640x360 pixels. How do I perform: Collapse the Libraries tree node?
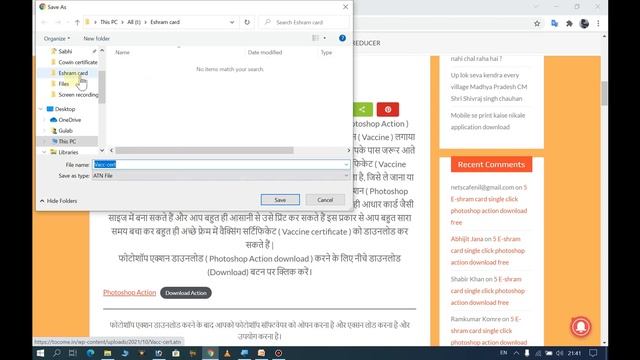44,152
